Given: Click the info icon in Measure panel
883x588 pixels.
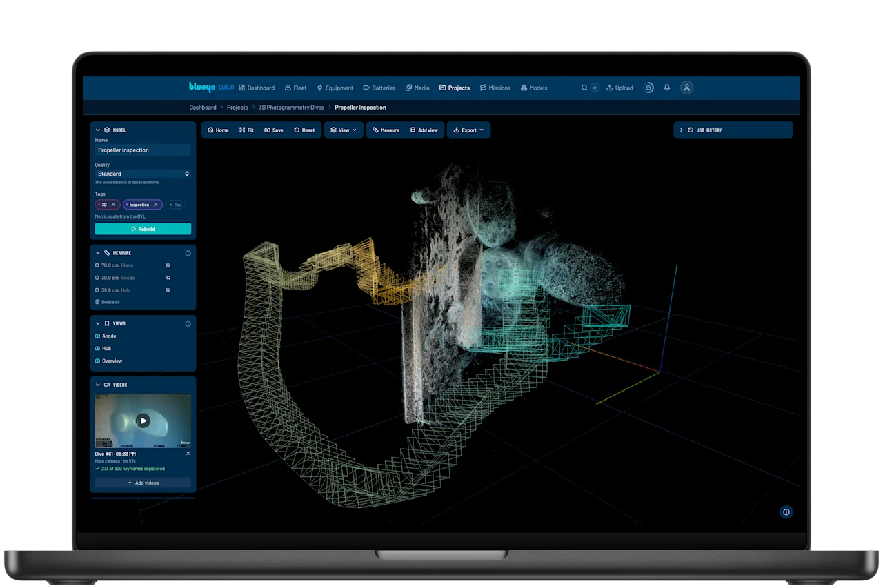Looking at the screenshot, I should [x=188, y=253].
